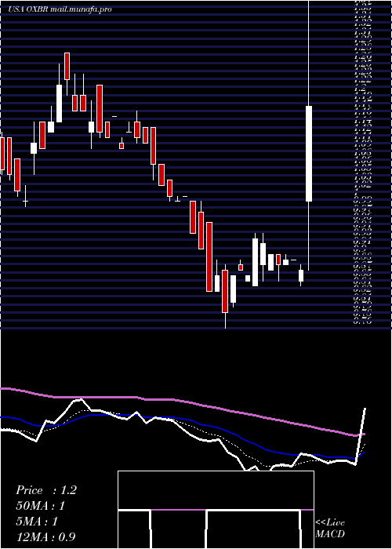Click the '50MA : 1' readout
This screenshot has height=549, width=392.
click(40, 506)
